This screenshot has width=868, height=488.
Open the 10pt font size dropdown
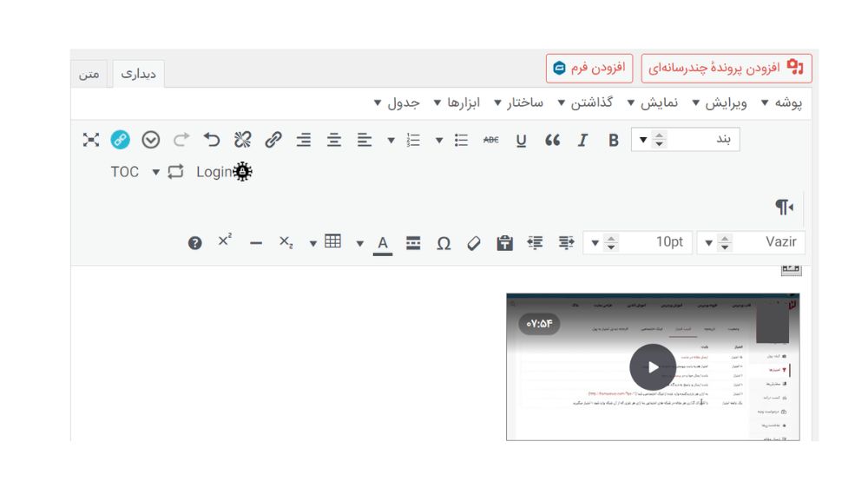click(x=637, y=242)
